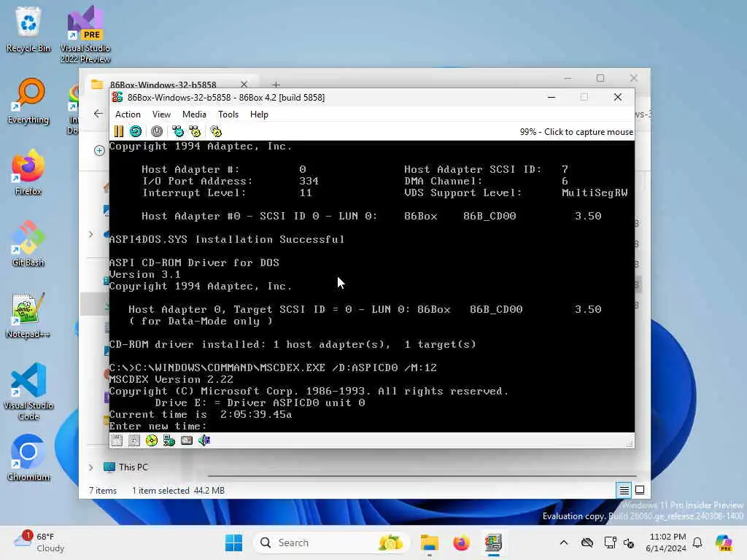Select the Everything desktop shortcut
747x560 pixels.
click(x=28, y=101)
